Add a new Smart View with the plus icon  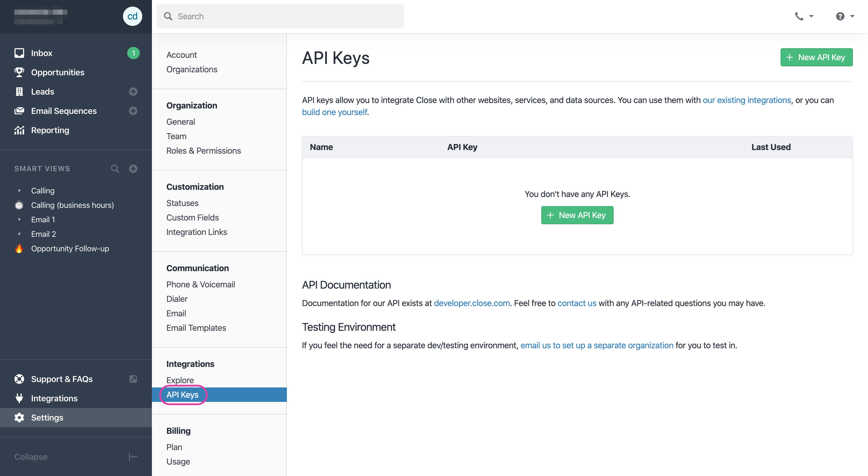click(x=134, y=168)
